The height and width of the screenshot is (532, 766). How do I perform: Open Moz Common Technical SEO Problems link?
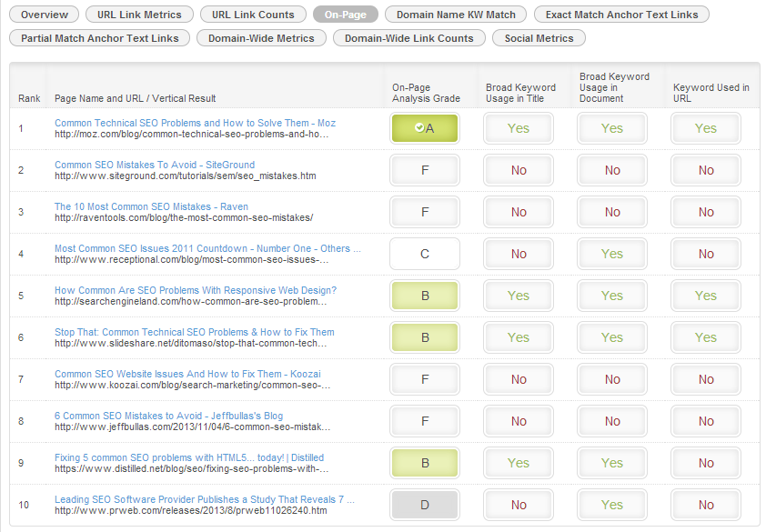195,123
